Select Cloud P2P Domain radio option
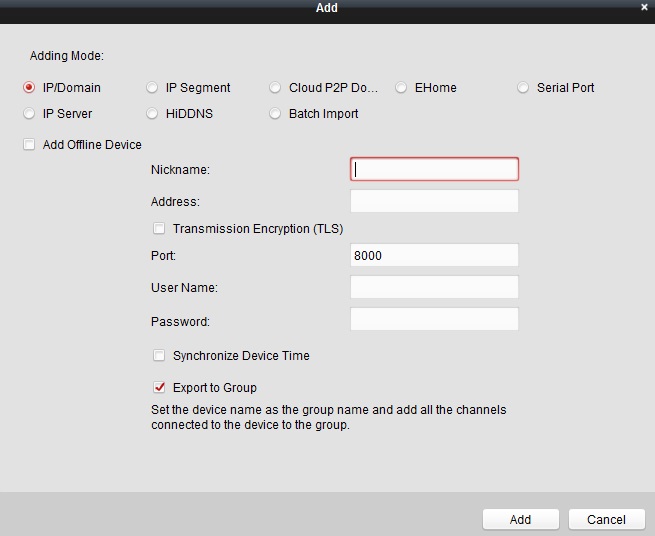Screen dimensions: 655x536 [276, 88]
